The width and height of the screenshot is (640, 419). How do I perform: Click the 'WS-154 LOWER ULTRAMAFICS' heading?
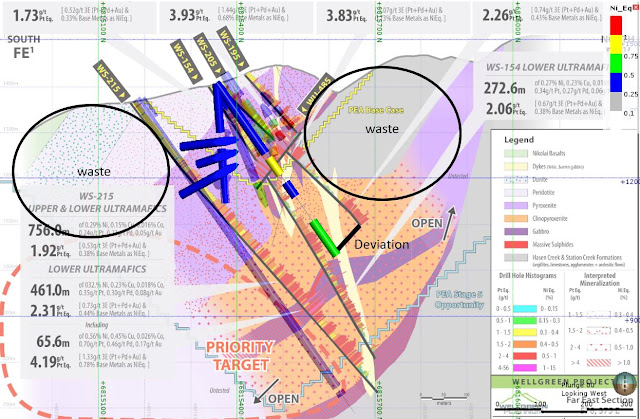549,68
